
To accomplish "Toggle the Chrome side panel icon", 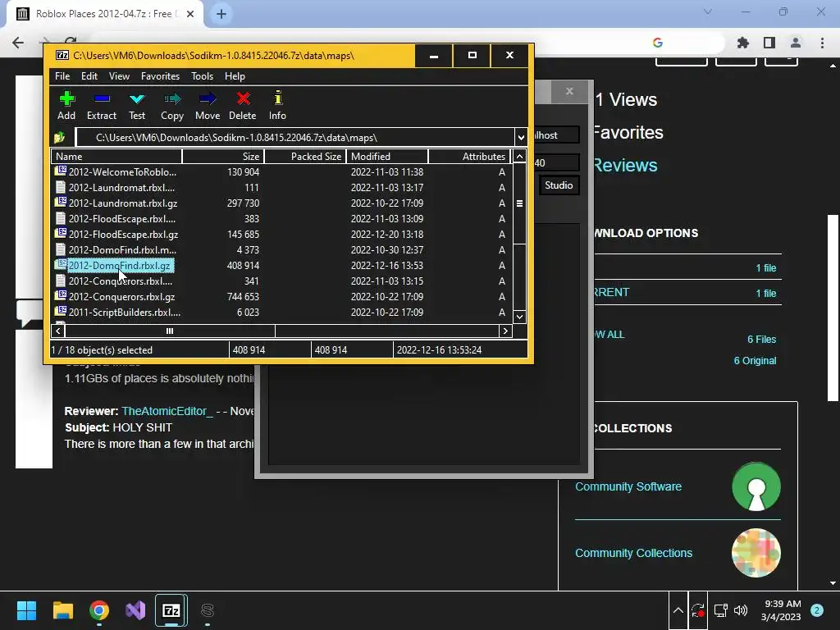I will point(769,43).
